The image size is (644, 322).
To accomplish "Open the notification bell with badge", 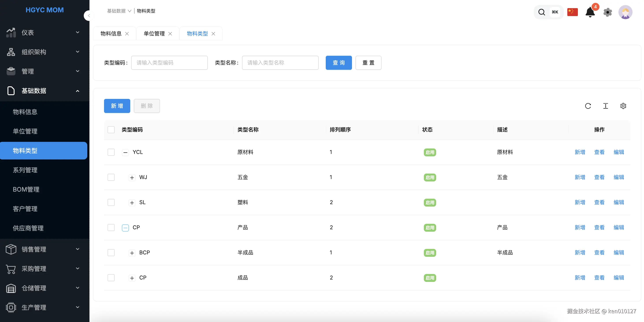I will pos(590,12).
